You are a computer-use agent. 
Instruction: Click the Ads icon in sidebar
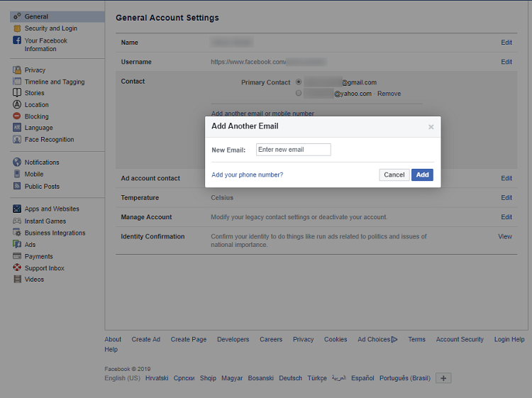tap(17, 244)
